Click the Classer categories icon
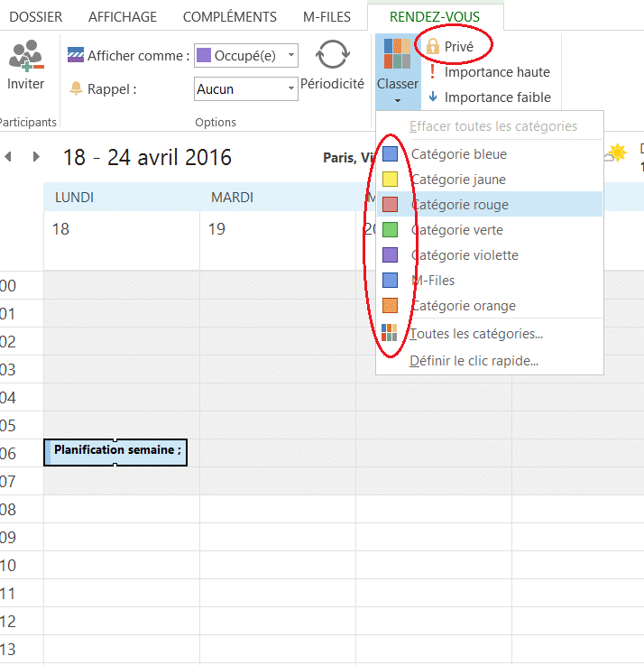 pyautogui.click(x=397, y=53)
